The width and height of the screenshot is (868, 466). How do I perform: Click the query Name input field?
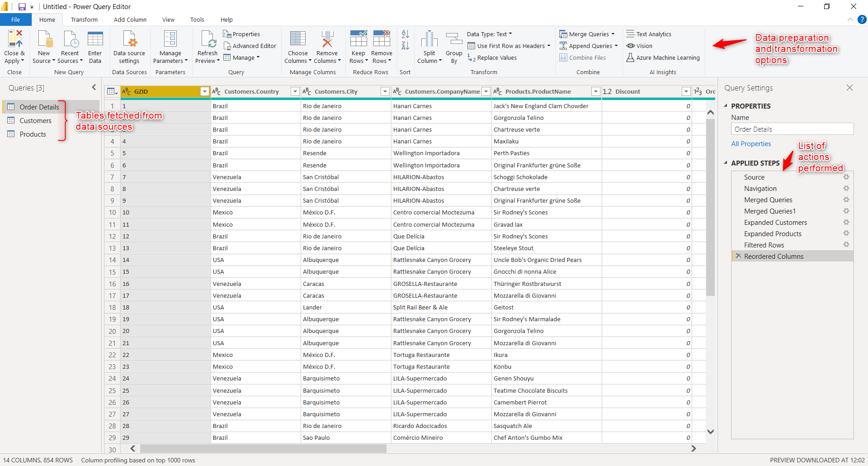coord(792,129)
